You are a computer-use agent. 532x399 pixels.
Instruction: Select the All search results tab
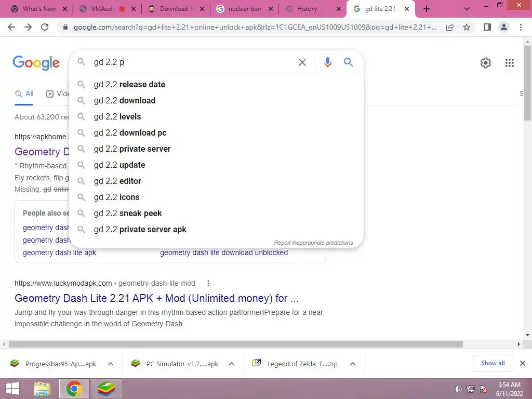24,94
